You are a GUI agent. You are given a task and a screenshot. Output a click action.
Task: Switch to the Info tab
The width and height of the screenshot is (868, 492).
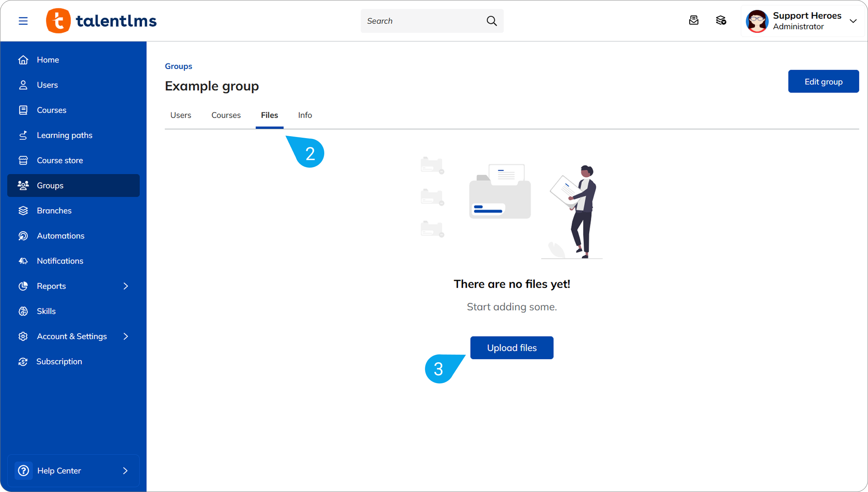coord(305,115)
